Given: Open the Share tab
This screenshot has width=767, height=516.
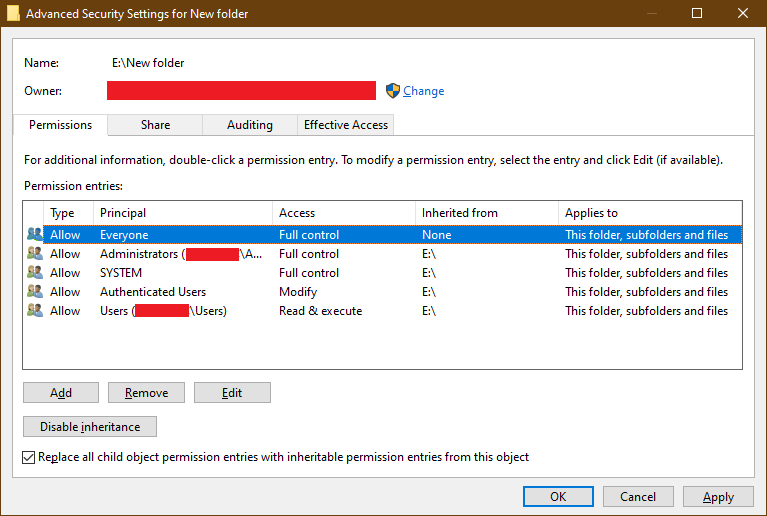Looking at the screenshot, I should (155, 125).
